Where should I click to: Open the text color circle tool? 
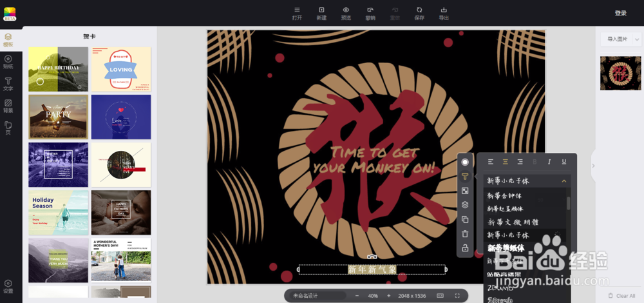(465, 162)
